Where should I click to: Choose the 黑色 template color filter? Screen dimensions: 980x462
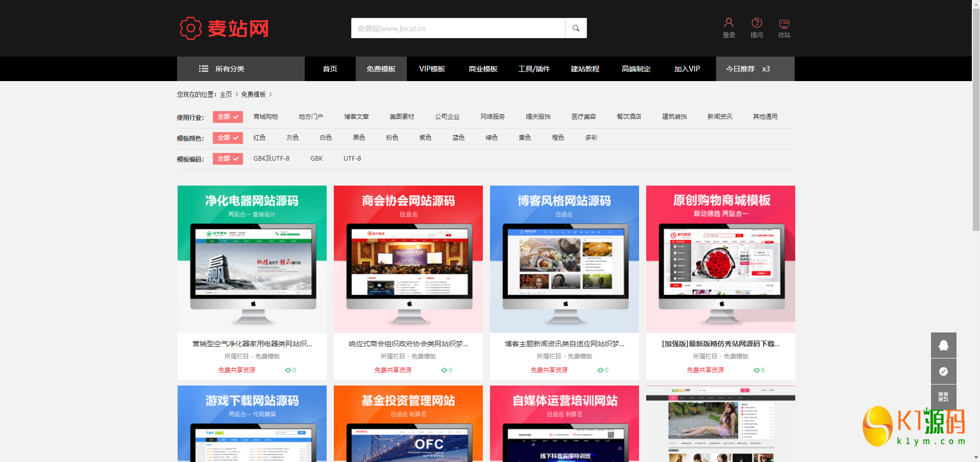pos(359,138)
